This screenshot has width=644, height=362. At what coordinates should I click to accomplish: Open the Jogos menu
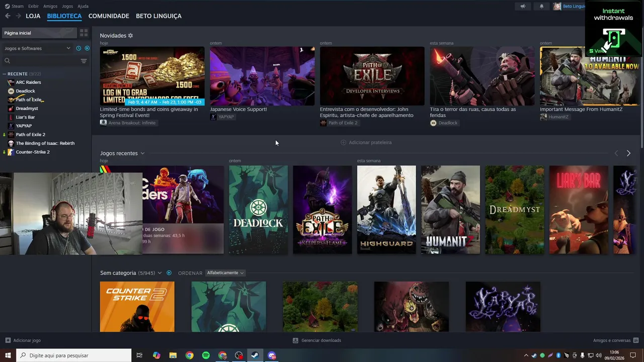(x=67, y=6)
